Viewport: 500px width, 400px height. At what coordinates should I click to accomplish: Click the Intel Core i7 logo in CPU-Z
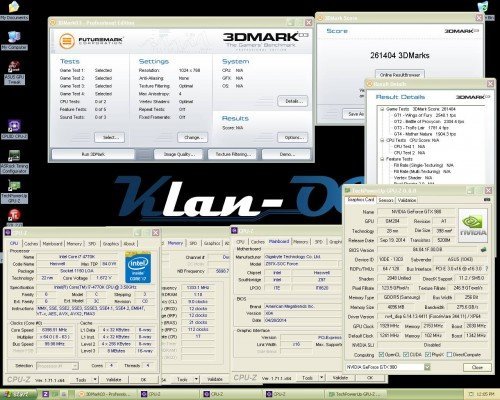pyautogui.click(x=138, y=267)
